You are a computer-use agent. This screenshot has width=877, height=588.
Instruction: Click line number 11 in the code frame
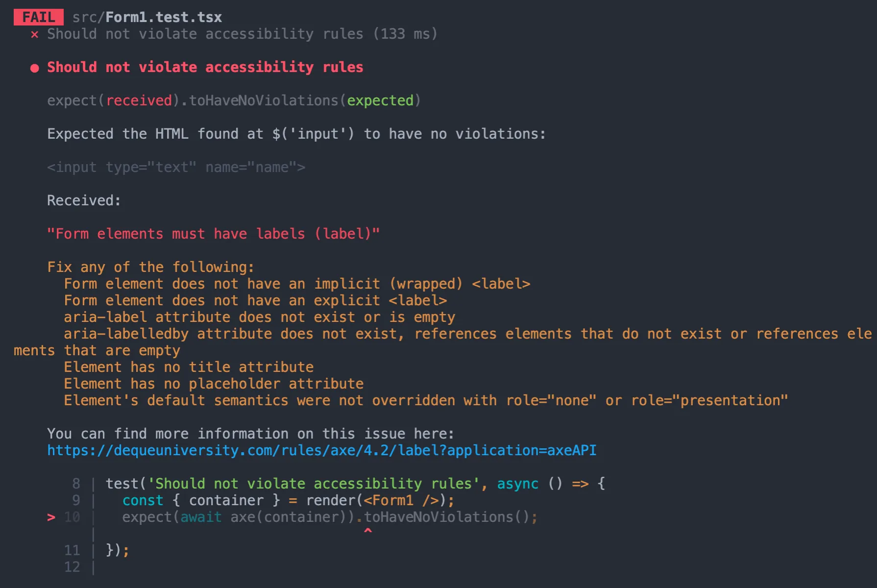[x=72, y=550]
